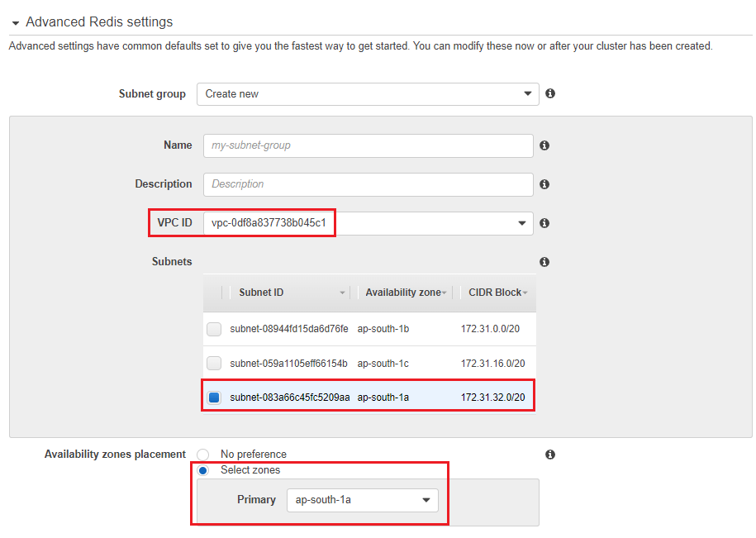Click info icon for Availability zones placement
The height and width of the screenshot is (538, 756).
(x=550, y=455)
